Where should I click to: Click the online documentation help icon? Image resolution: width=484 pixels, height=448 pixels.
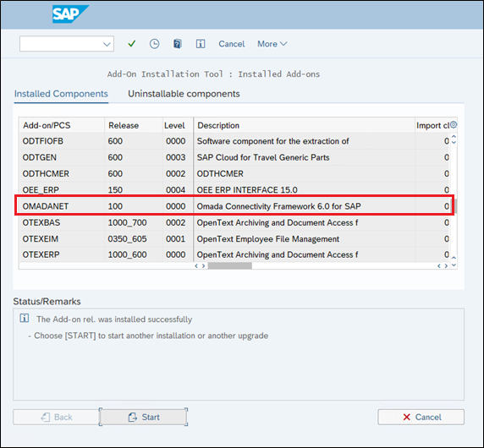click(x=177, y=44)
